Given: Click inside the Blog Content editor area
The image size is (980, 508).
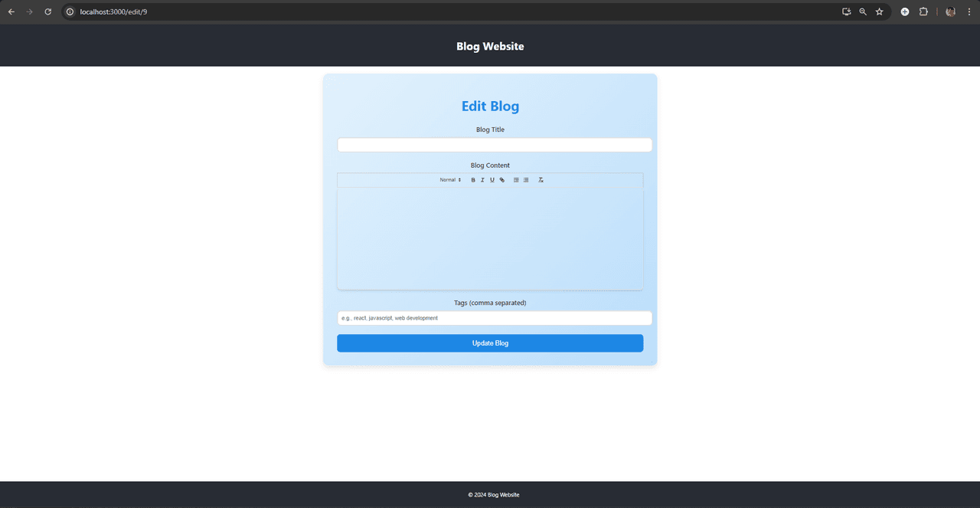Looking at the screenshot, I should tap(490, 239).
